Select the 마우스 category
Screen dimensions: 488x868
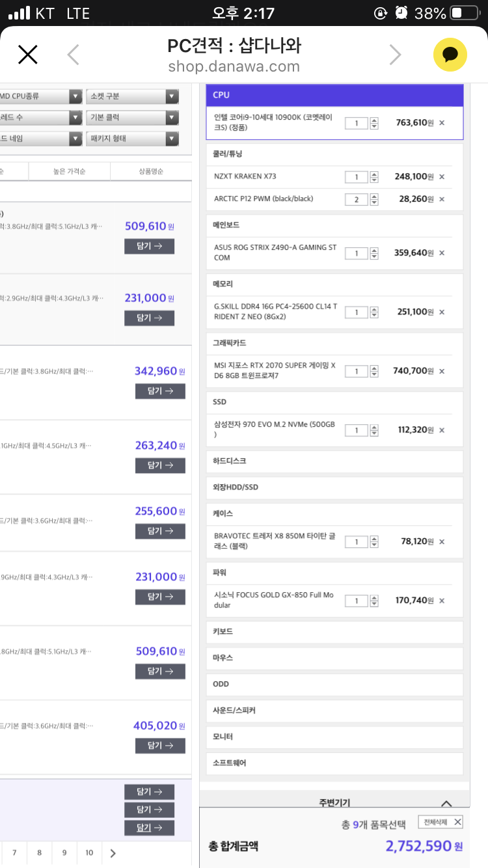coord(334,658)
